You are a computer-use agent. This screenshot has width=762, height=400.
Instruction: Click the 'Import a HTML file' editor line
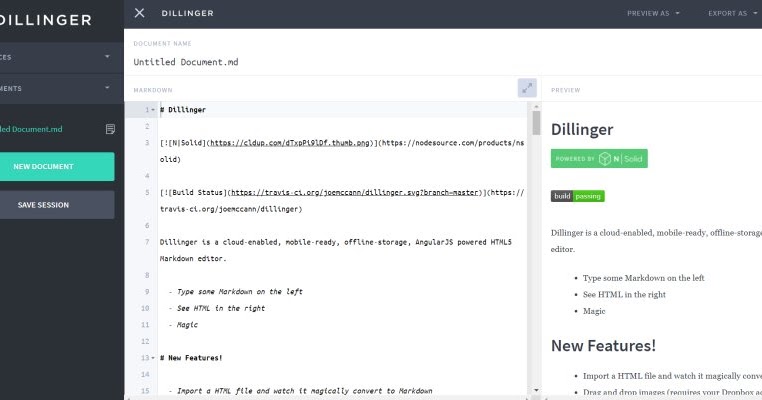coord(300,391)
